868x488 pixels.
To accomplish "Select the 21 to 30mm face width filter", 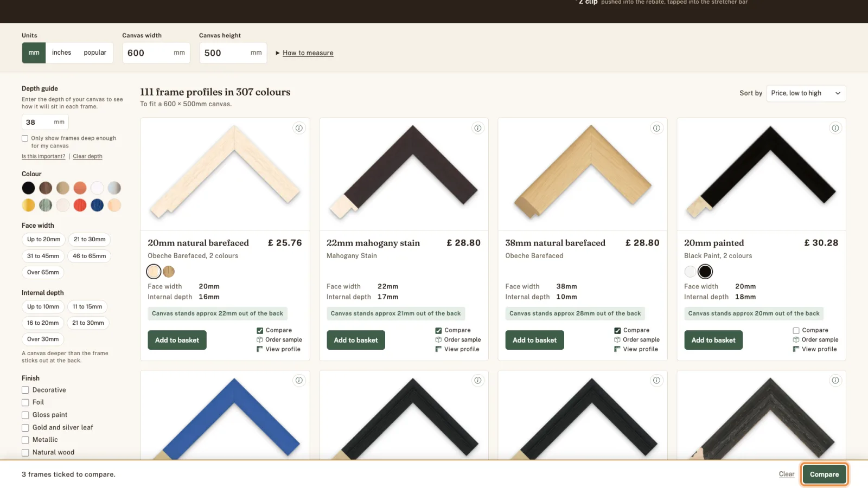I will pos(90,240).
